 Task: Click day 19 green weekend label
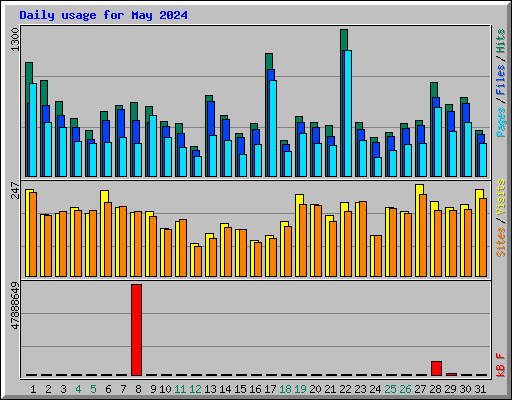coord(300,389)
